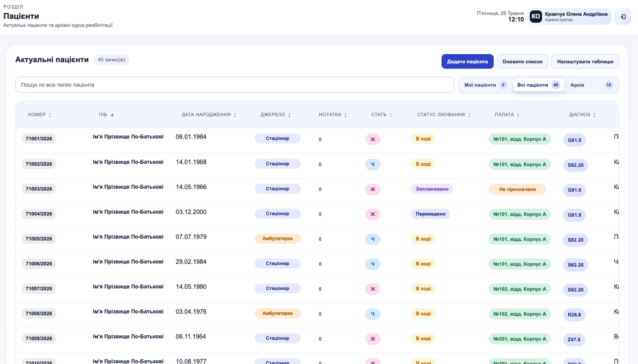Image resolution: width=638 pixels, height=364 pixels.
Task: Click the logout icon button
Action: (x=623, y=17)
